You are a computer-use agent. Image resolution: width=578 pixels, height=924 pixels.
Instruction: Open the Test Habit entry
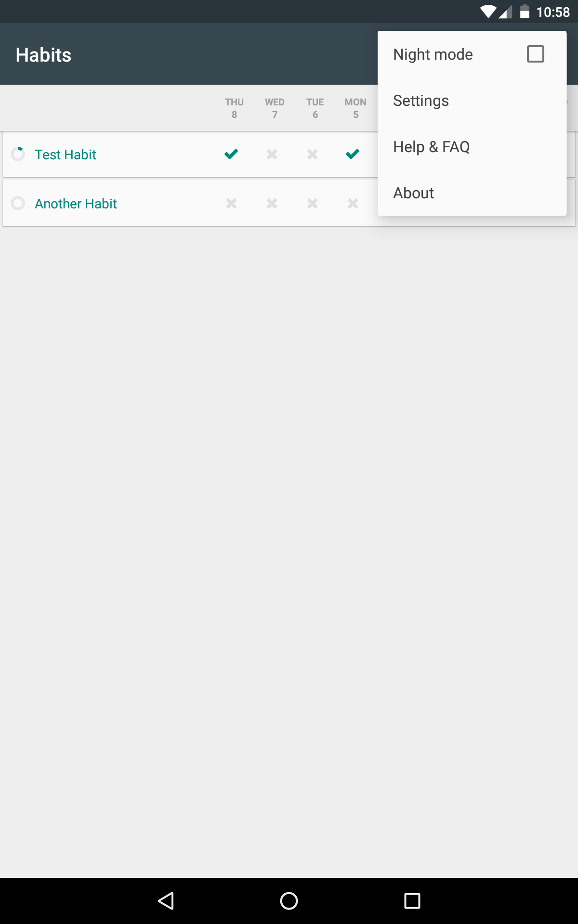pos(66,154)
